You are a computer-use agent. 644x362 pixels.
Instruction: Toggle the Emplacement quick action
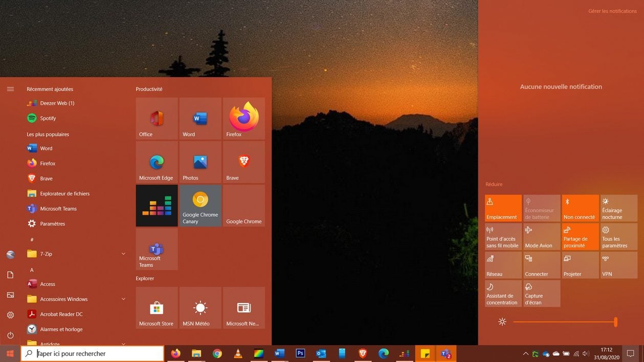[503, 208]
